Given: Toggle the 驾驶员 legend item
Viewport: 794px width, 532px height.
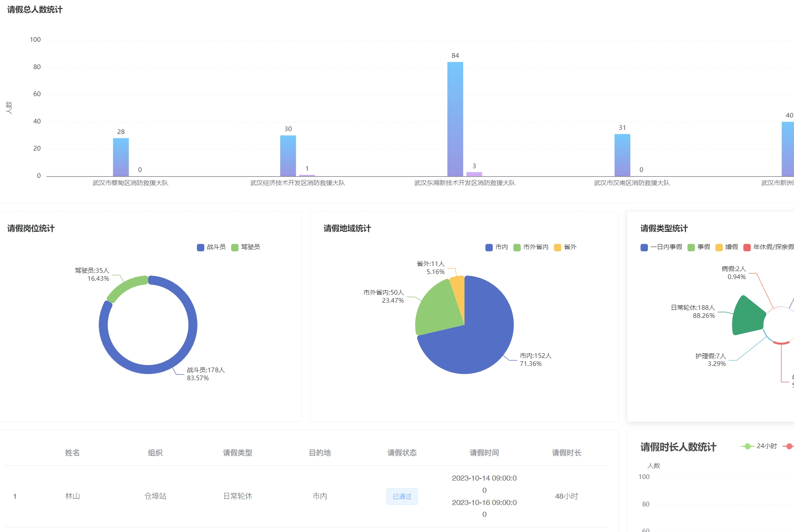Looking at the screenshot, I should [x=246, y=247].
